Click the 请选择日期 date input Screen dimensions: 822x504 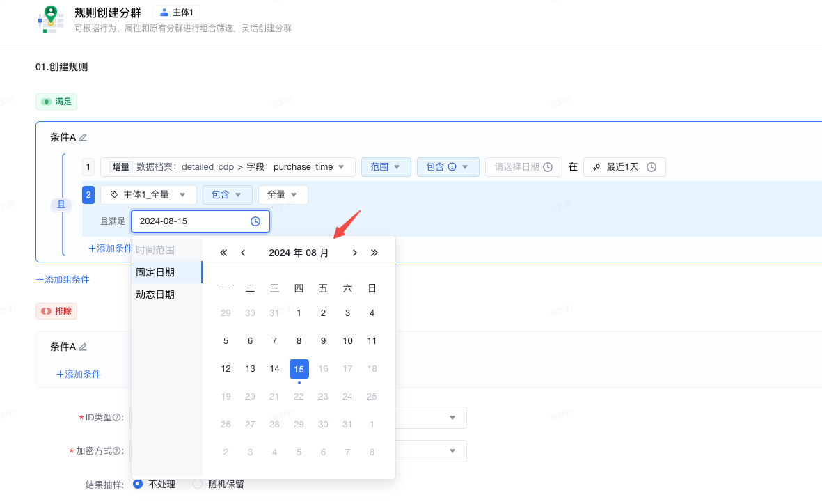point(523,167)
